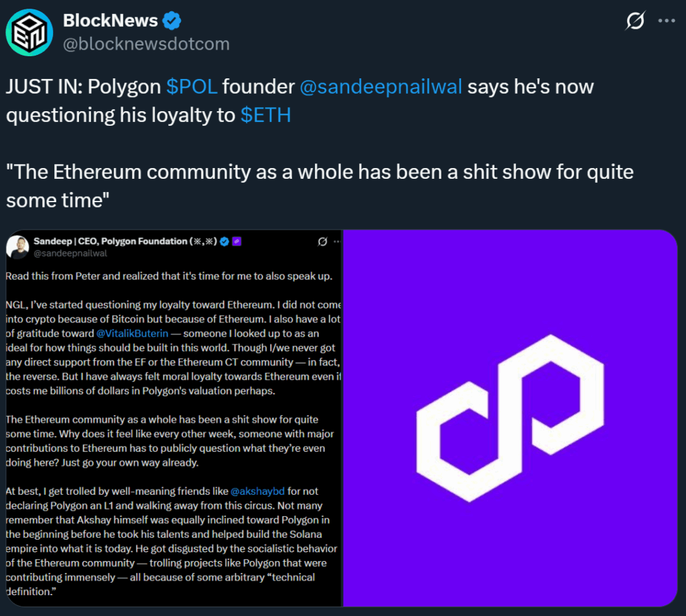Click Grok icon inside embedded screenshot
Screen dimensions: 686x616
coord(322,241)
